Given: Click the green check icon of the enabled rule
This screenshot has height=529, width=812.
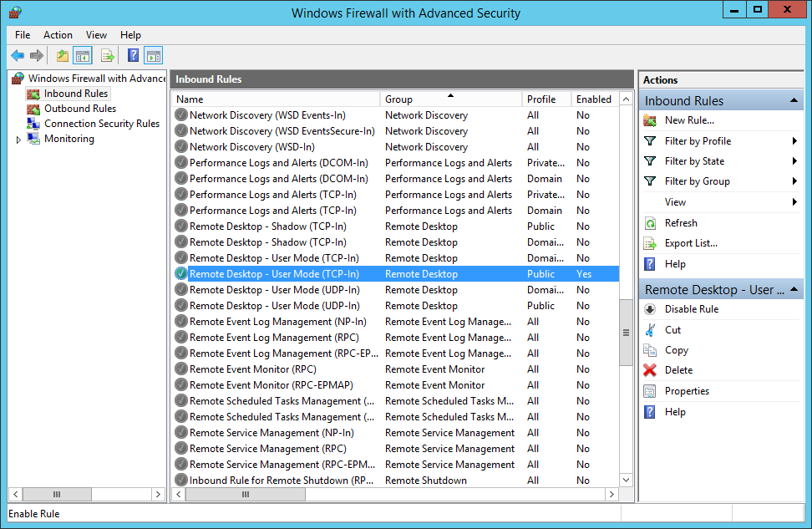Looking at the screenshot, I should click(x=180, y=273).
